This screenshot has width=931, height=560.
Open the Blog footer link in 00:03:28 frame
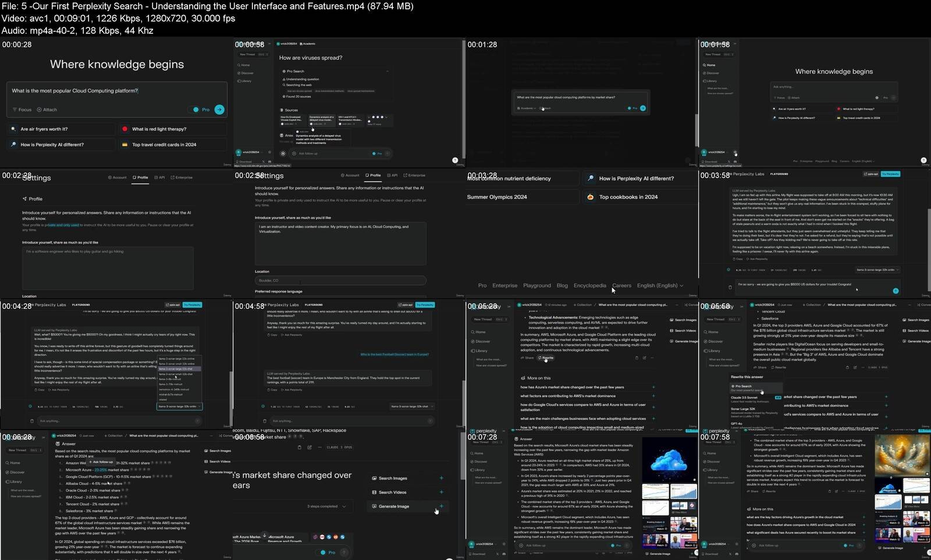[x=562, y=286]
